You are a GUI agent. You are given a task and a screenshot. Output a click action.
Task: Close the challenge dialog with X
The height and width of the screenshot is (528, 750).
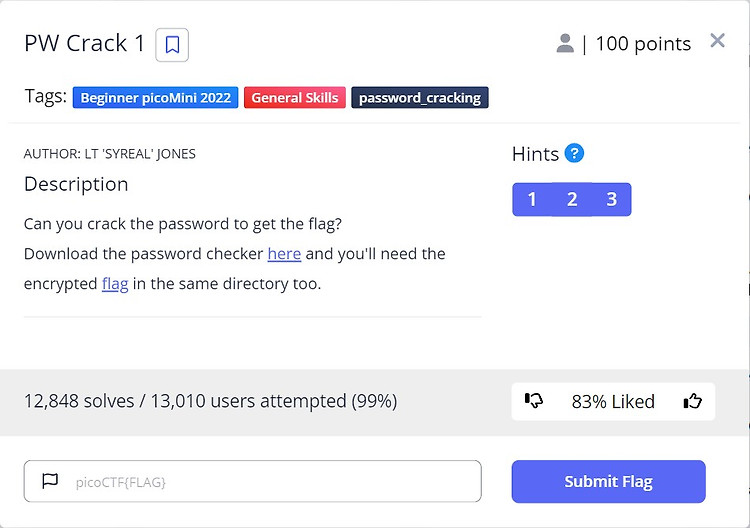click(x=717, y=41)
